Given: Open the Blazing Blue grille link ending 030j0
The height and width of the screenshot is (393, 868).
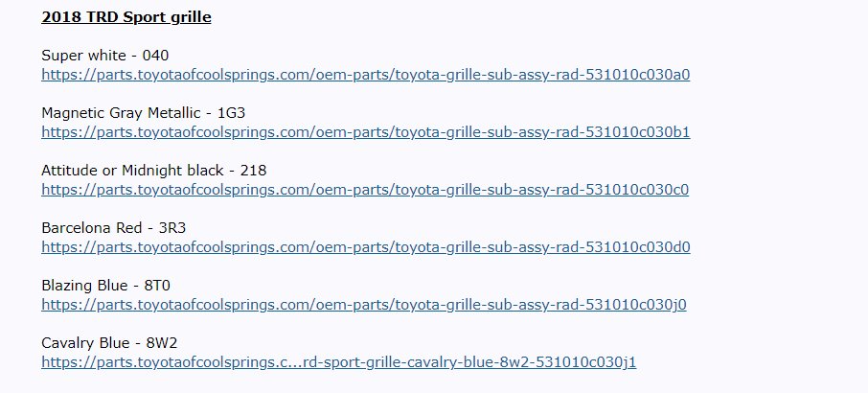Looking at the screenshot, I should point(364,305).
